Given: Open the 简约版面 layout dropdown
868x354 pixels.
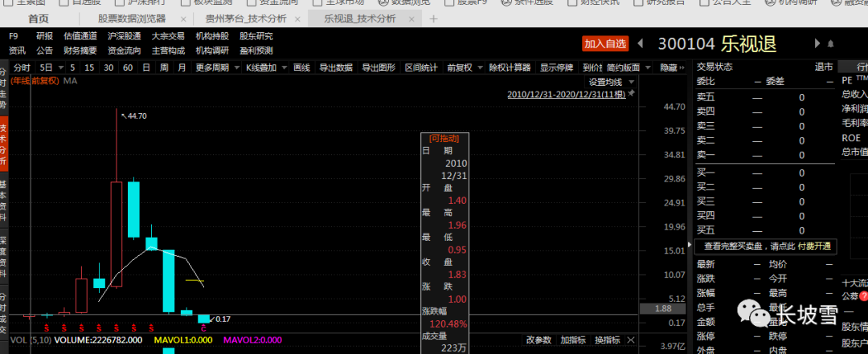Looking at the screenshot, I should click(x=648, y=67).
